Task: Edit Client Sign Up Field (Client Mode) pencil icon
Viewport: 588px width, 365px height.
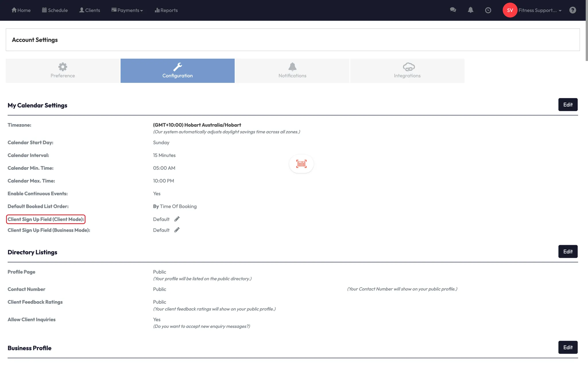Action: pos(177,219)
